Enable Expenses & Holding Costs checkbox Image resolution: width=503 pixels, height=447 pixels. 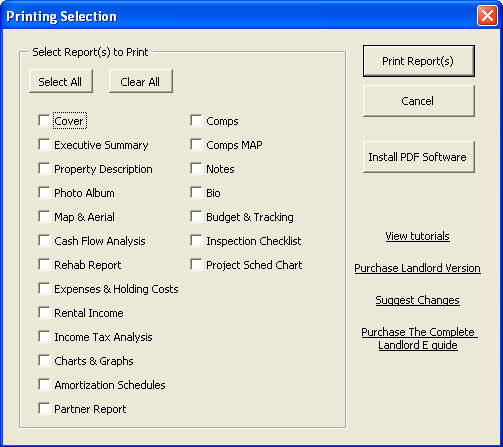(44, 289)
